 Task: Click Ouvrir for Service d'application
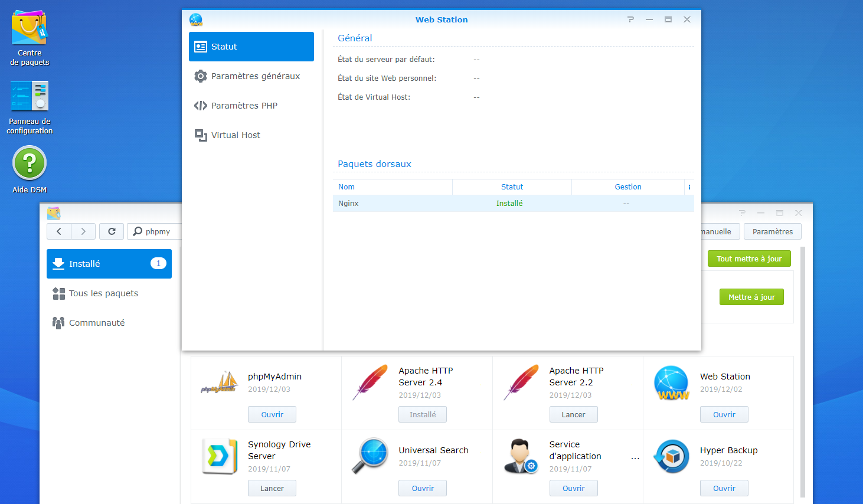click(573, 488)
